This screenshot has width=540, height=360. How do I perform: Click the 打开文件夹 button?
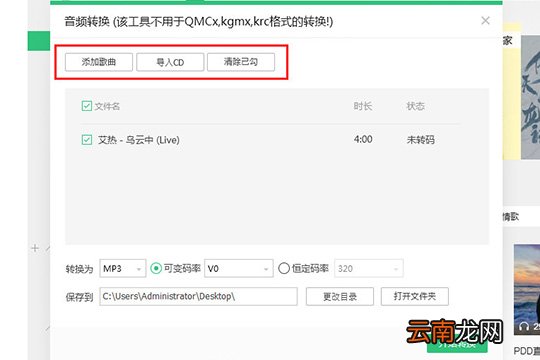[415, 296]
